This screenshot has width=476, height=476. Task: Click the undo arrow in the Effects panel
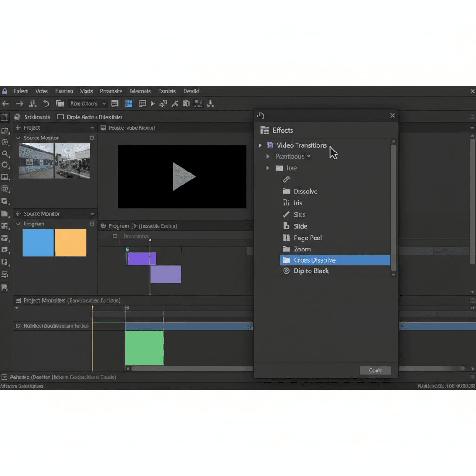261,116
